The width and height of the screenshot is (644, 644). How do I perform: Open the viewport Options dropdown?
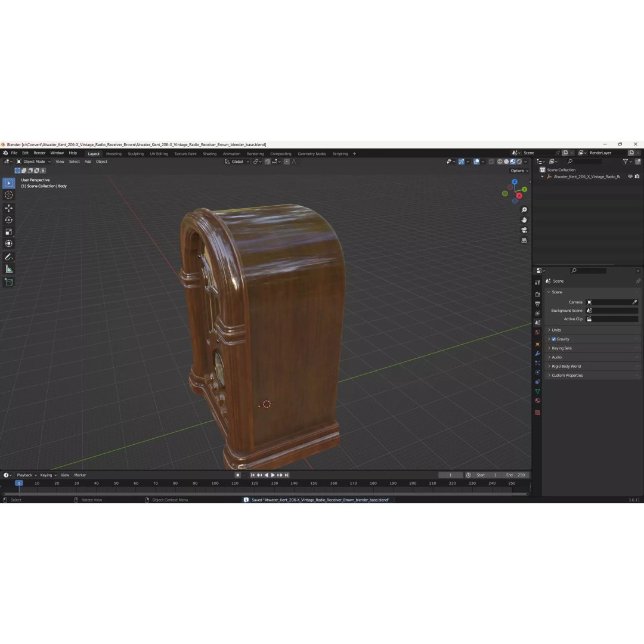click(519, 171)
